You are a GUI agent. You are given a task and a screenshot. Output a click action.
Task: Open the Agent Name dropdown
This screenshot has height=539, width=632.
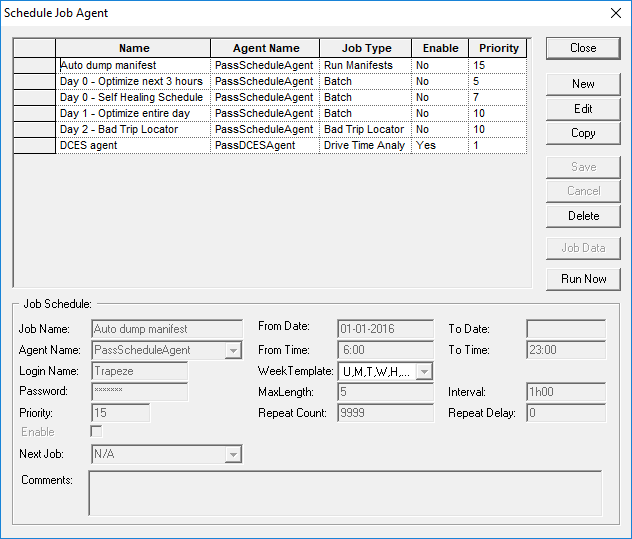(233, 350)
